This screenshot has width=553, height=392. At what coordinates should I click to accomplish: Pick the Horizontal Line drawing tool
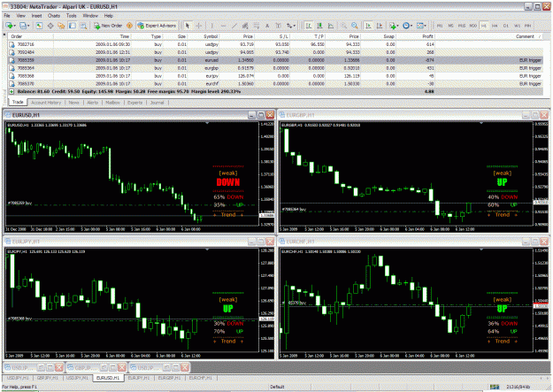(223, 26)
